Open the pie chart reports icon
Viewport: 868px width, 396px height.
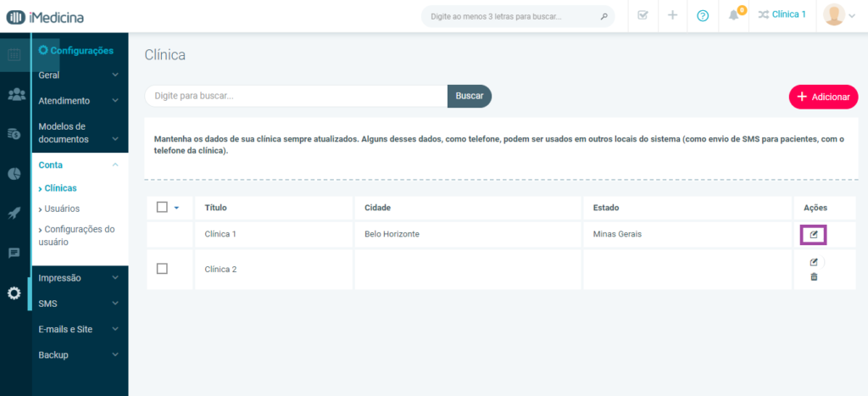[14, 173]
